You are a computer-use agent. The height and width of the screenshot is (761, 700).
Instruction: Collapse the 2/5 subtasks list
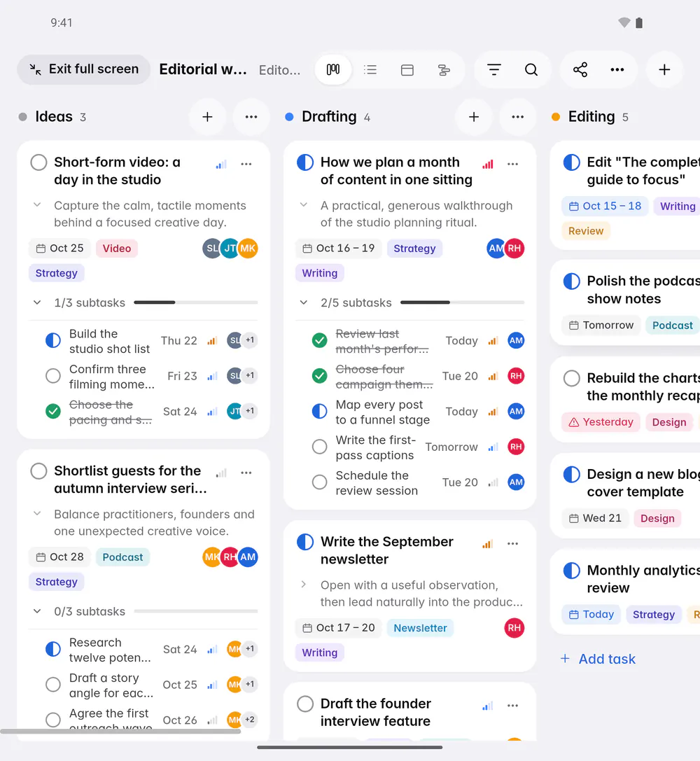point(304,302)
